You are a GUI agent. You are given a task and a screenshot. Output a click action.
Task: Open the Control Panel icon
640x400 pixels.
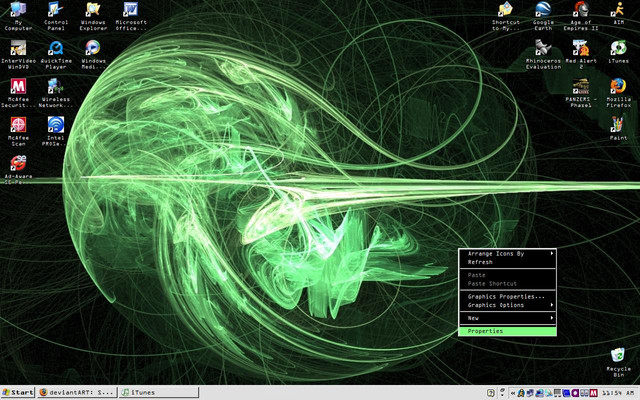coord(56,12)
